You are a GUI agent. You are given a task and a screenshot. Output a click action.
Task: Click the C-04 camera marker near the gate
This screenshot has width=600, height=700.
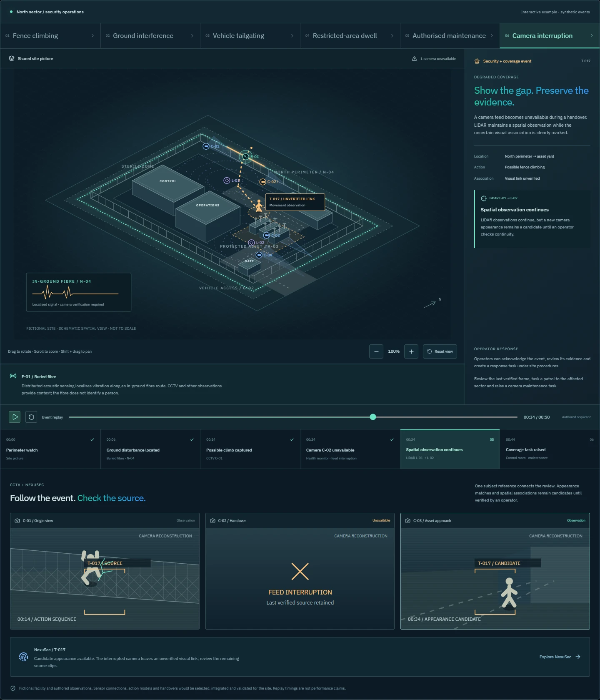click(259, 255)
